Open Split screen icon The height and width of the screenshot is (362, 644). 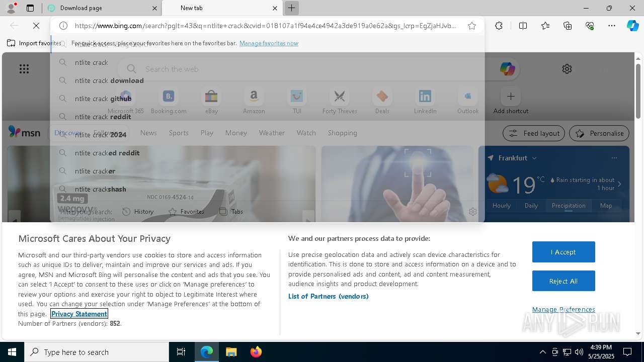point(523,26)
